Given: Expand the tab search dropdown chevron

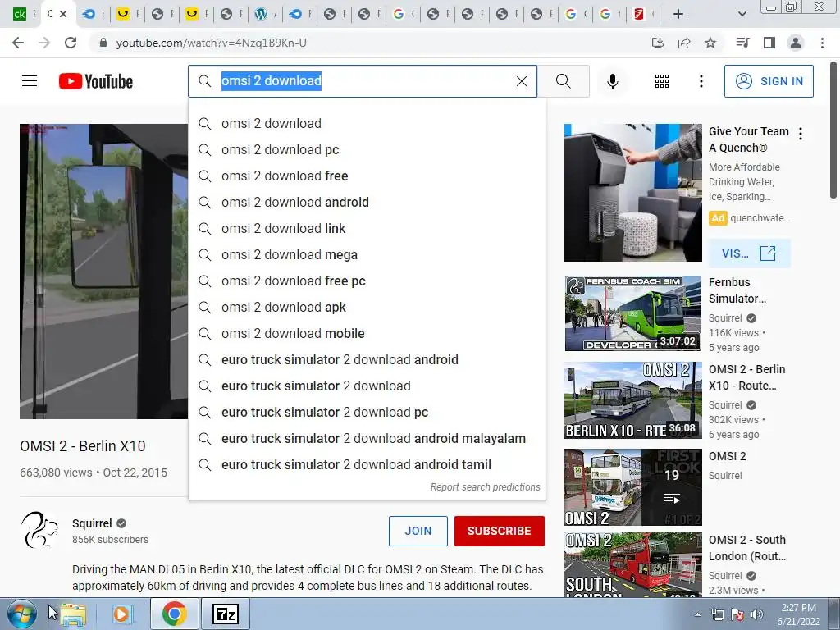Looking at the screenshot, I should 742,14.
